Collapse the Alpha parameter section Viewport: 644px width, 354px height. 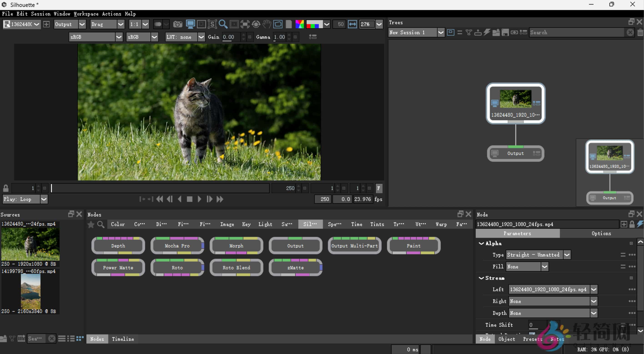tap(481, 243)
